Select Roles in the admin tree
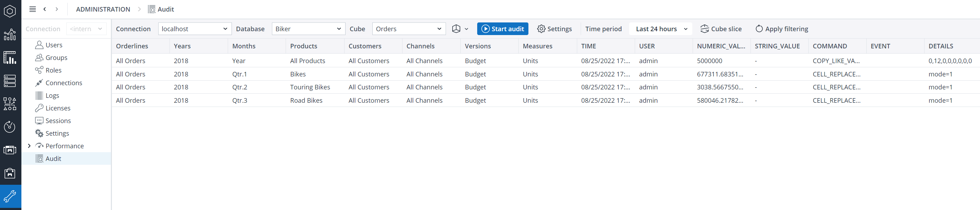980x210 pixels. click(x=53, y=70)
